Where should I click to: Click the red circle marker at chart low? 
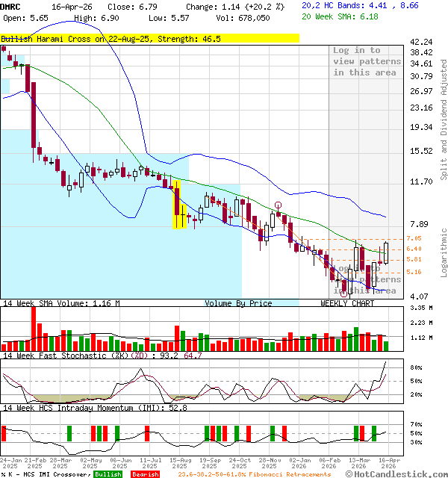click(343, 294)
